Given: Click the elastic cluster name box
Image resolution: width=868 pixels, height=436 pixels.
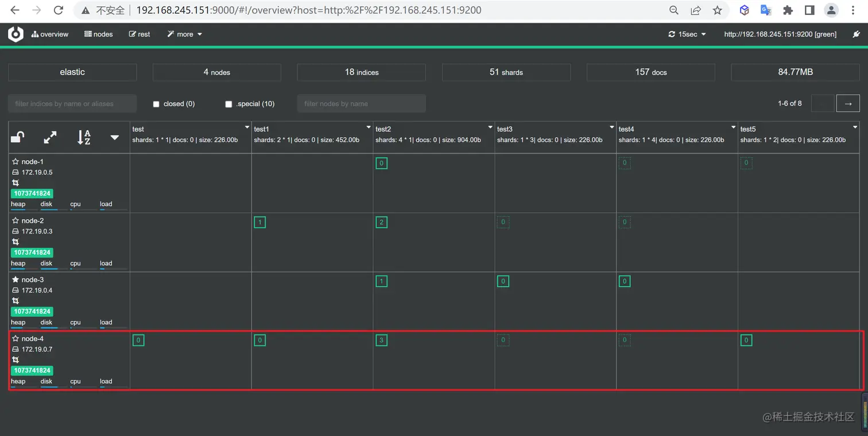Looking at the screenshot, I should 72,72.
